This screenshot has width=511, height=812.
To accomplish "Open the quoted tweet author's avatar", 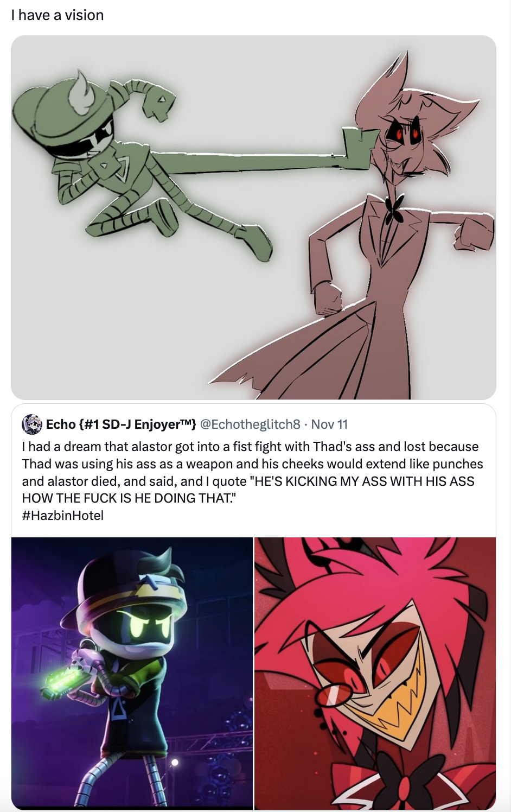I will (x=32, y=424).
